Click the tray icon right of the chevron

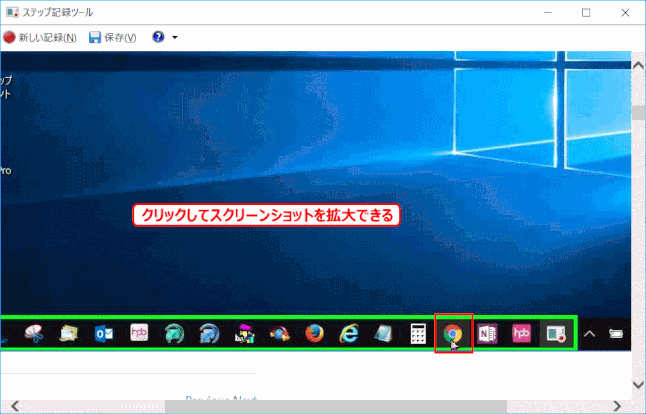click(x=616, y=334)
